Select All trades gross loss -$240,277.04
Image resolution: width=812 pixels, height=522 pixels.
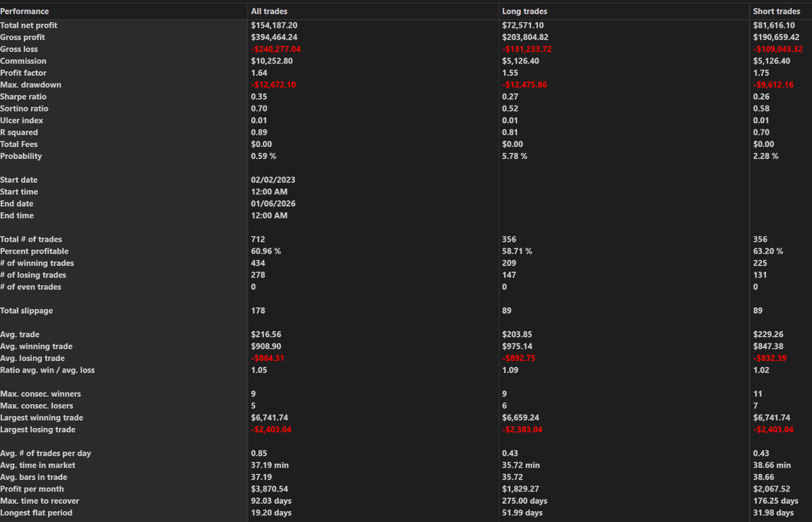275,49
